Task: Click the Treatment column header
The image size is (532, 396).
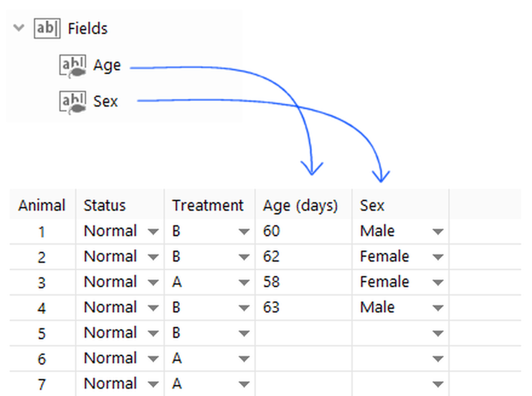Action: pyautogui.click(x=207, y=205)
